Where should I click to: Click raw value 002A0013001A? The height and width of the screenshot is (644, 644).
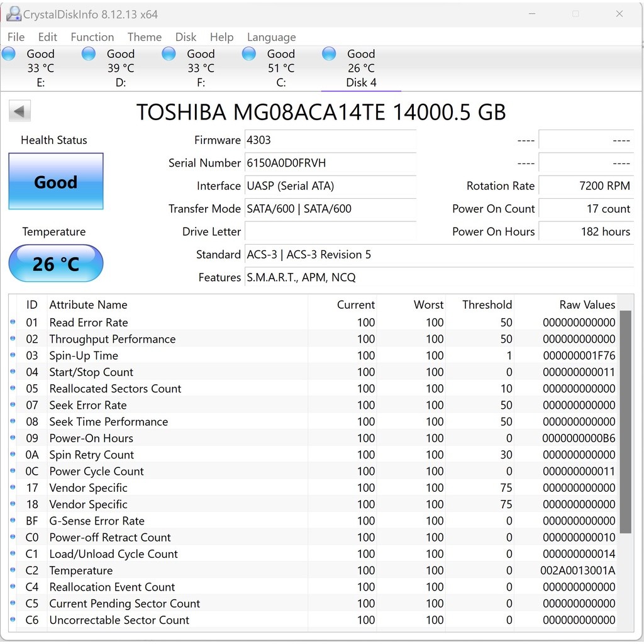(x=578, y=570)
